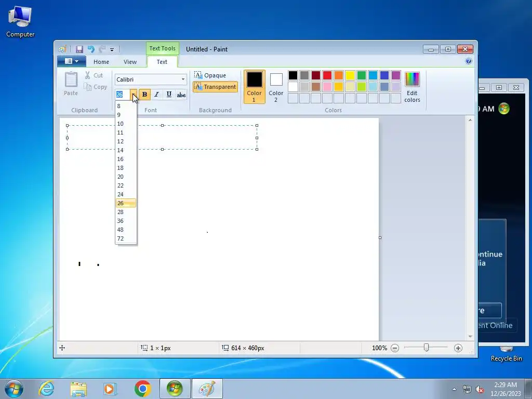
Task: Click the zoom out minus button
Action: (x=395, y=348)
